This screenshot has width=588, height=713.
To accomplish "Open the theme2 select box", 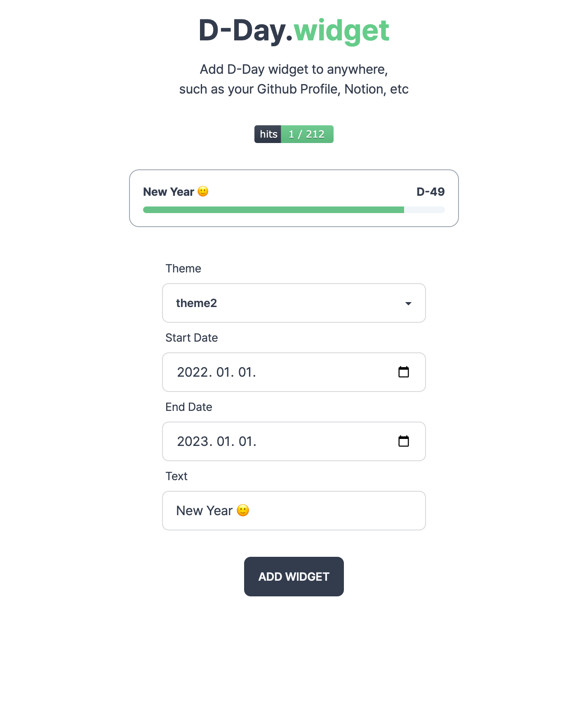I will pos(294,303).
